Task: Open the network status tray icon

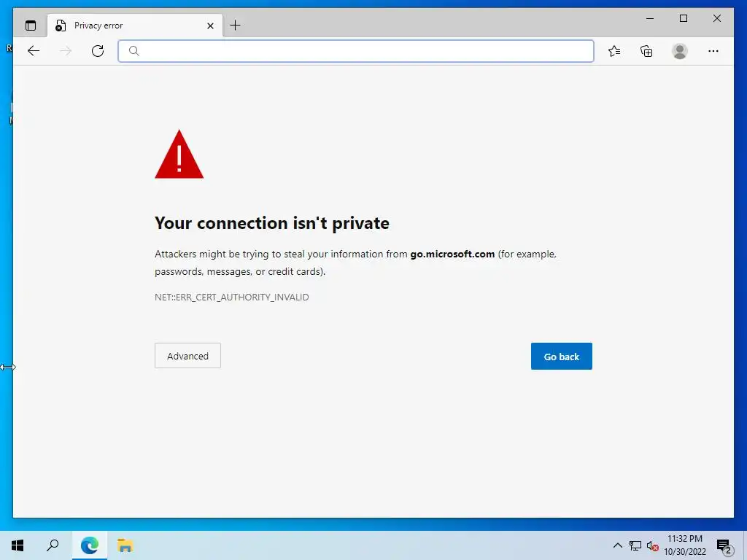Action: tap(635, 545)
